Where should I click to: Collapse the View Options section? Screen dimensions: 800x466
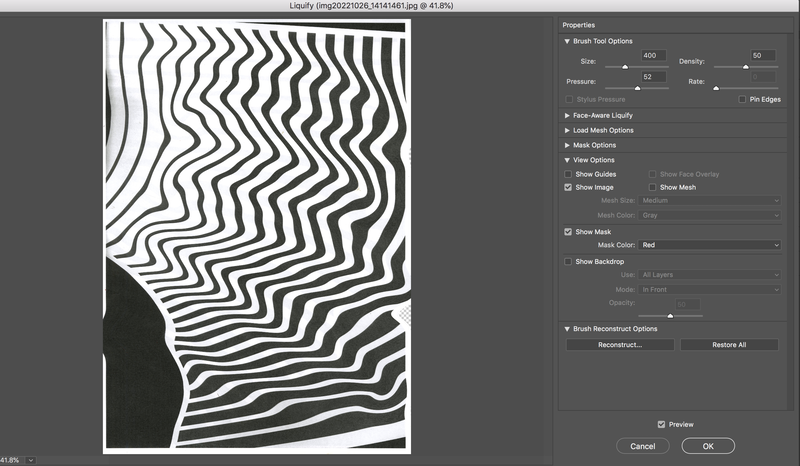pyautogui.click(x=567, y=160)
